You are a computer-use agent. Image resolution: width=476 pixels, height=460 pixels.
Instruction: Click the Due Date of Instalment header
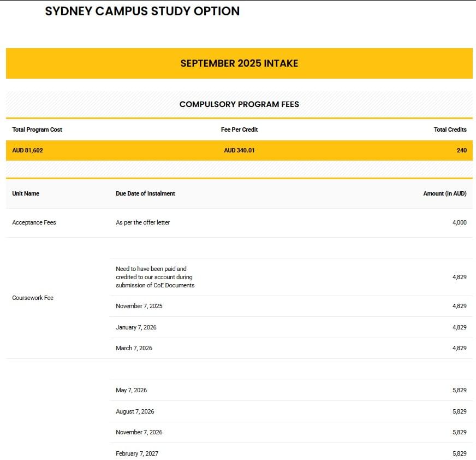145,193
